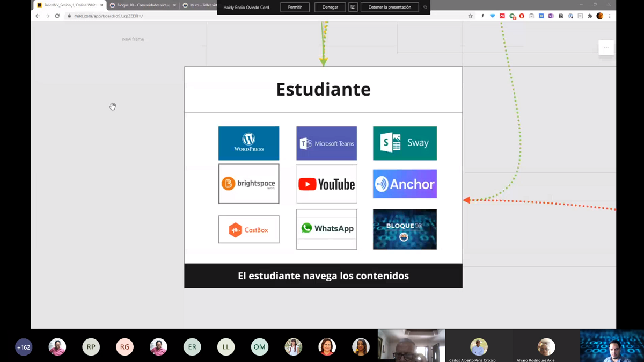
Task: Open the Miro three-dots panel button
Action: (x=606, y=48)
